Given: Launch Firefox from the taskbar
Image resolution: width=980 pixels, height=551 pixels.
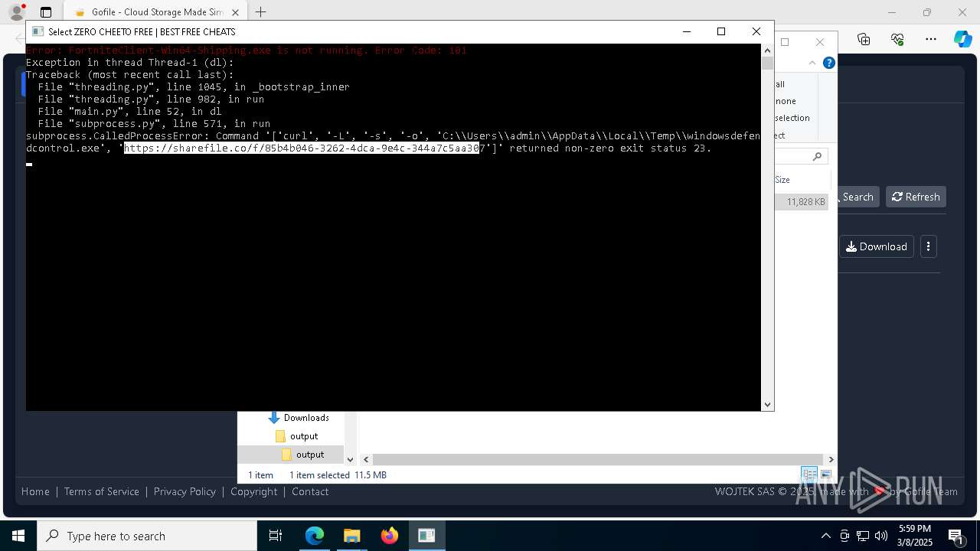Looking at the screenshot, I should 390,536.
